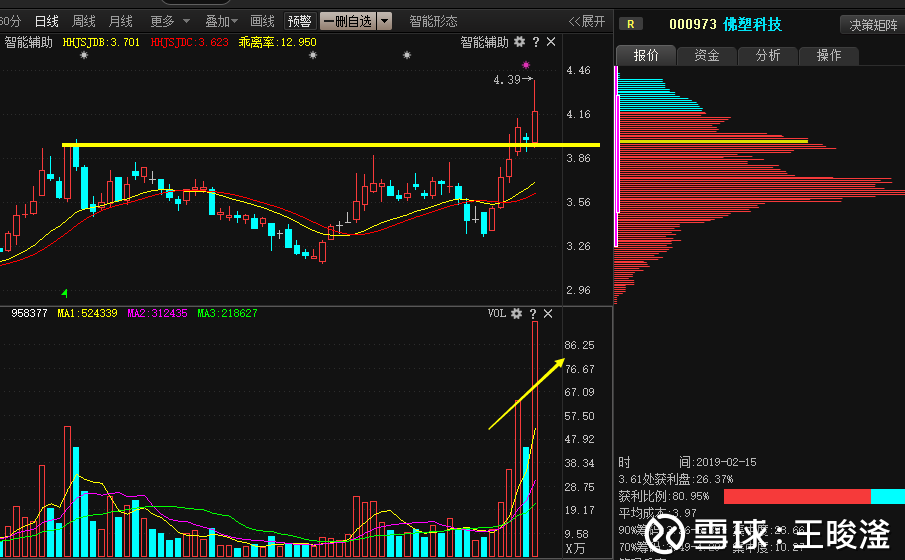
Task: Click the 预警 alert button
Action: tap(300, 21)
